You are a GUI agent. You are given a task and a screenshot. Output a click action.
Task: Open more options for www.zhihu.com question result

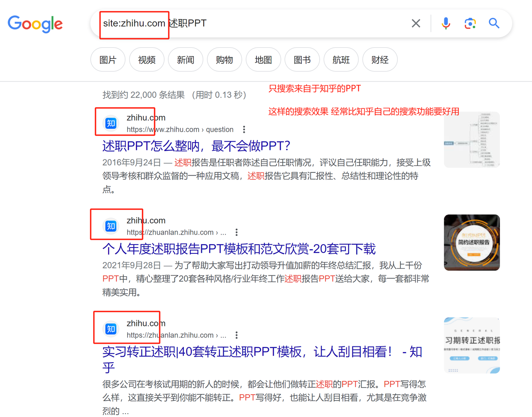click(x=244, y=130)
